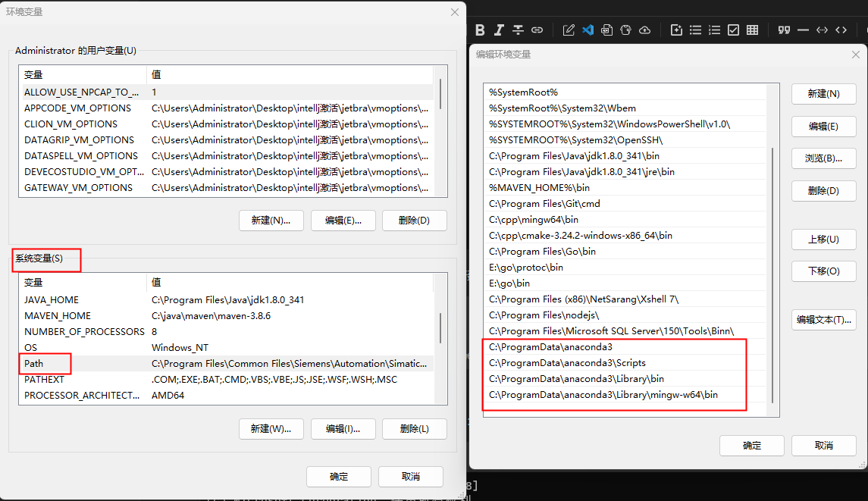Image resolution: width=868 pixels, height=501 pixels.
Task: Select C:\Program Files\Git\cmd entry
Action: pos(625,204)
